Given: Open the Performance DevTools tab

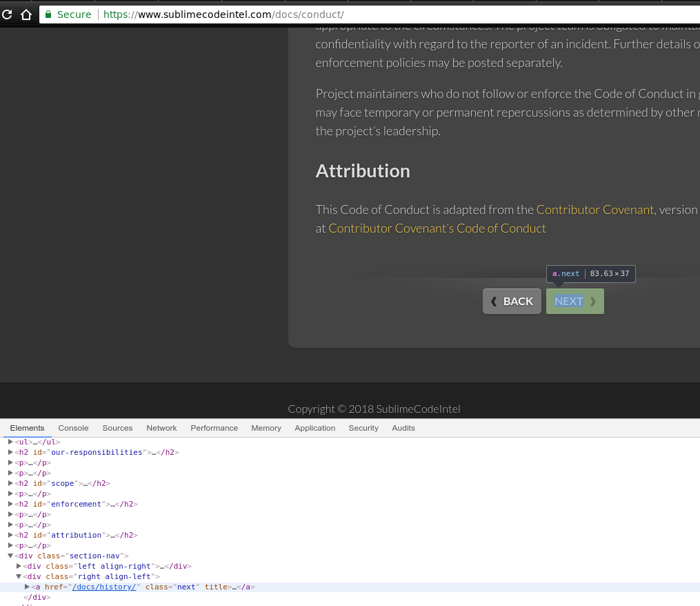Looking at the screenshot, I should coord(214,428).
